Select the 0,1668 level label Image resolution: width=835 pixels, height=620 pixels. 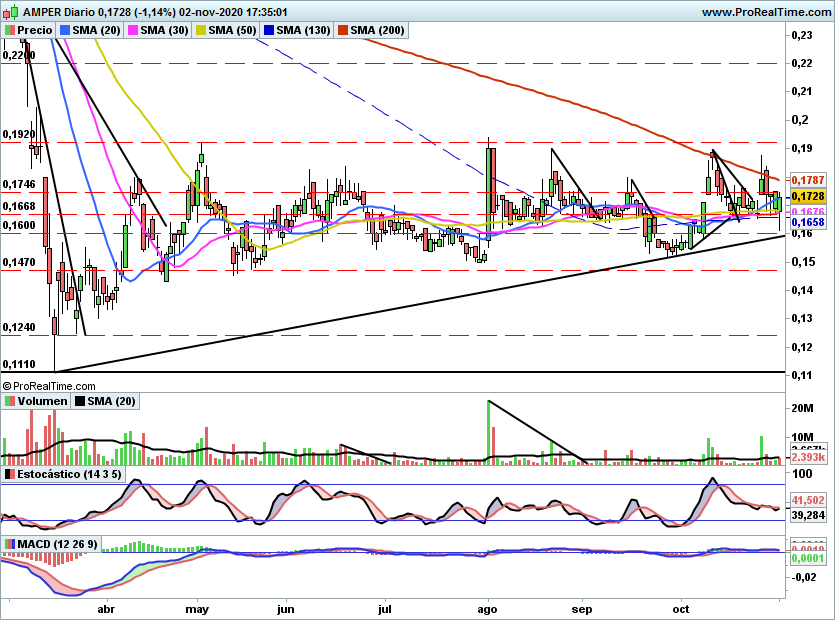[x=19, y=206]
